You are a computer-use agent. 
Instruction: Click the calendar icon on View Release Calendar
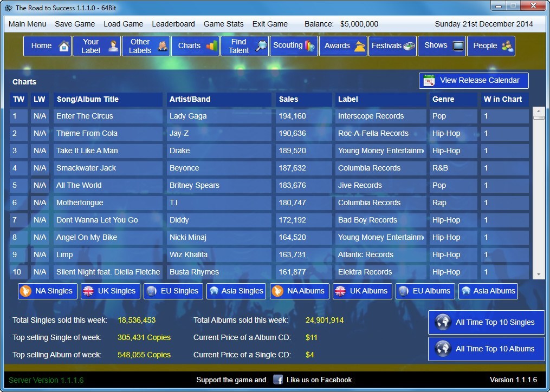click(429, 81)
